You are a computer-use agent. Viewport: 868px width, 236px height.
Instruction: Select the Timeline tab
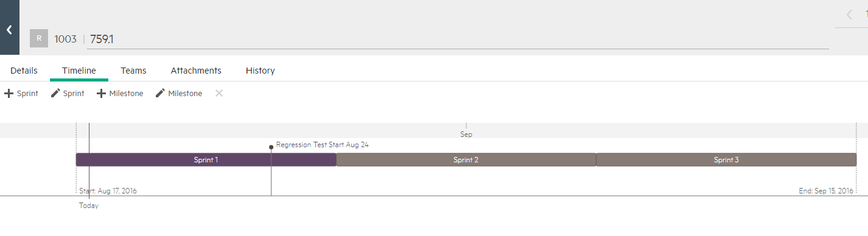pyautogui.click(x=79, y=71)
